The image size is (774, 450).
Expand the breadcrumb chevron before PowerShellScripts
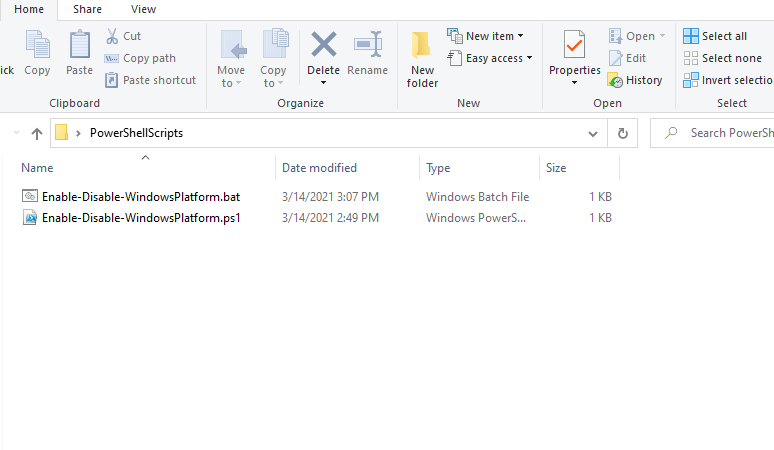[x=78, y=133]
